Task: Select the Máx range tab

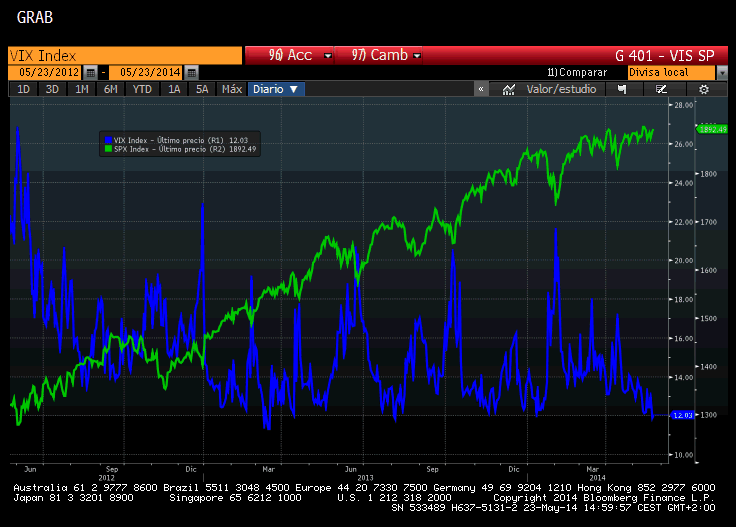Action: (231, 89)
